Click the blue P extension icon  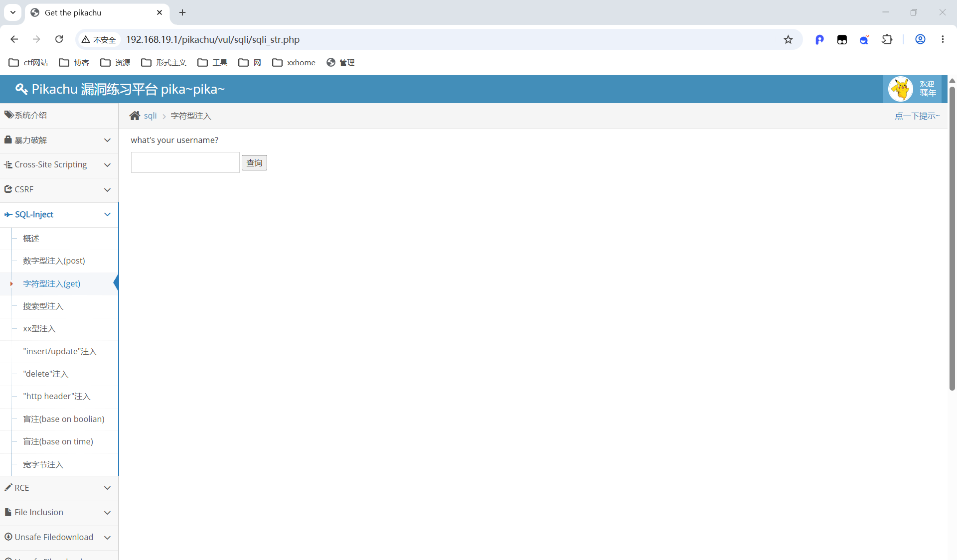[819, 39]
